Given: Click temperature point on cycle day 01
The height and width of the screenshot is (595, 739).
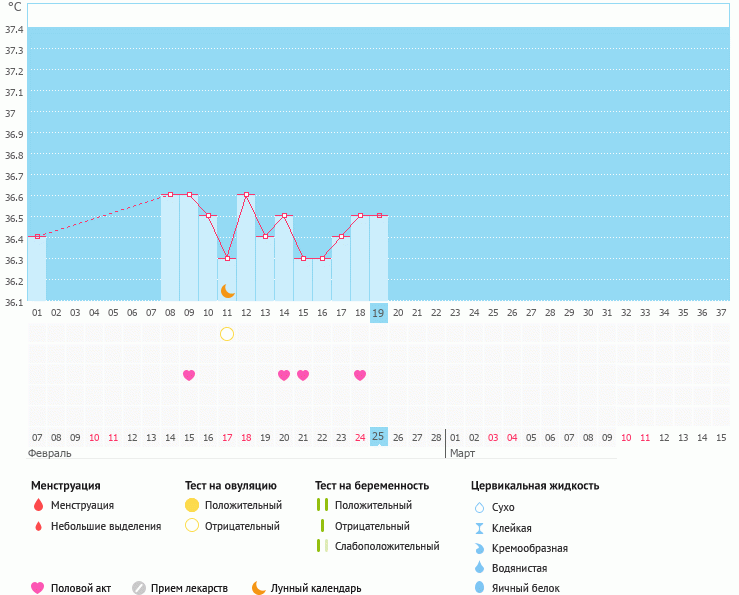Looking at the screenshot, I should tap(37, 236).
